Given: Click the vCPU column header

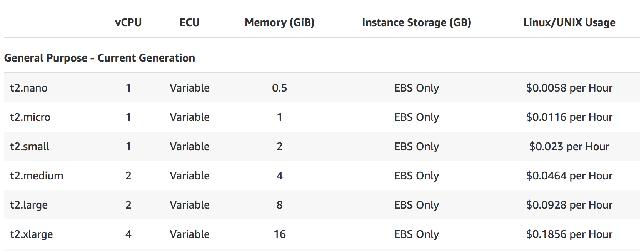Looking at the screenshot, I should [128, 23].
